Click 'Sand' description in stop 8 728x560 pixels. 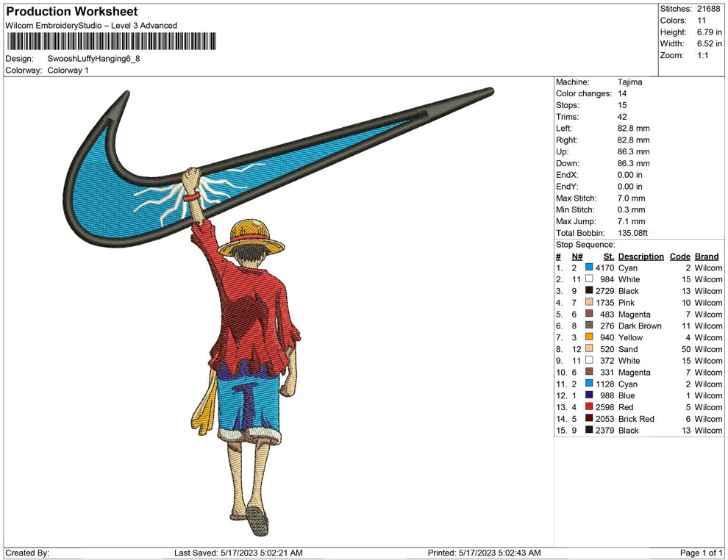tap(628, 349)
